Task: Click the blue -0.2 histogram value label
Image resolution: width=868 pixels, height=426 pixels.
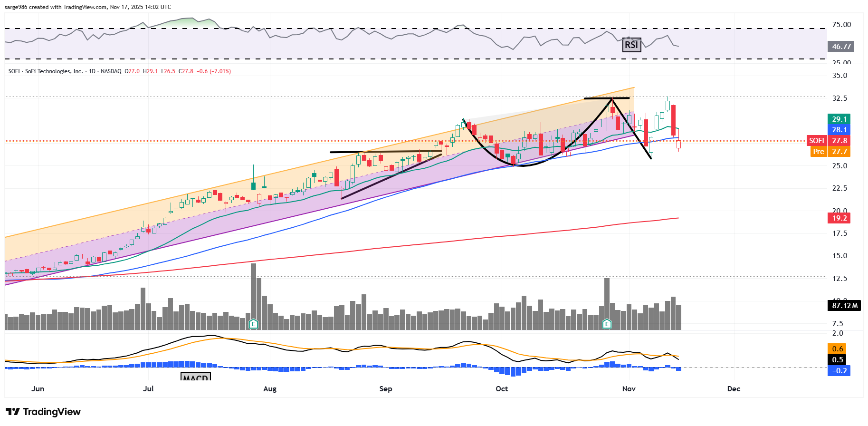Action: coord(839,371)
